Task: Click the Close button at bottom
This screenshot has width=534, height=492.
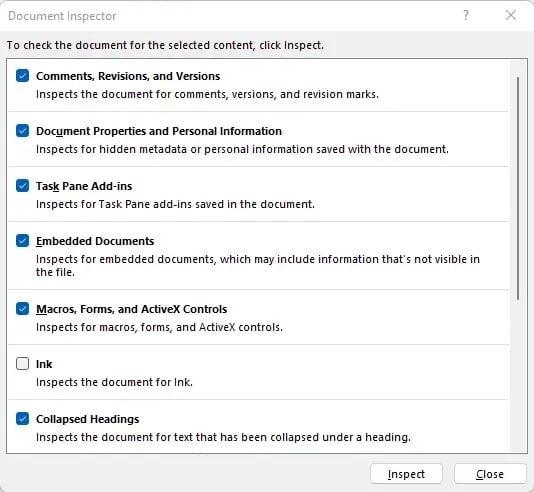Action: click(x=490, y=474)
